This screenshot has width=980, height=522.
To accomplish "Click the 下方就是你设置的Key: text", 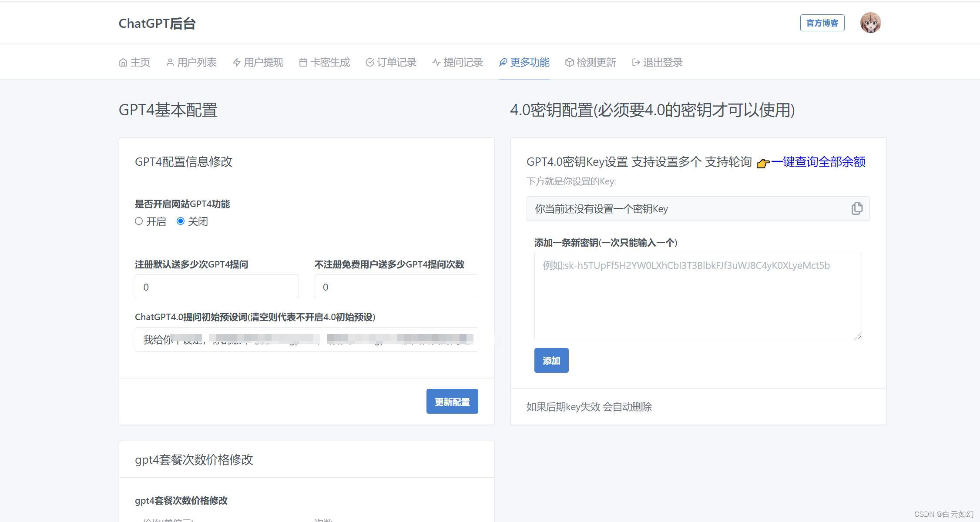I will tap(571, 181).
